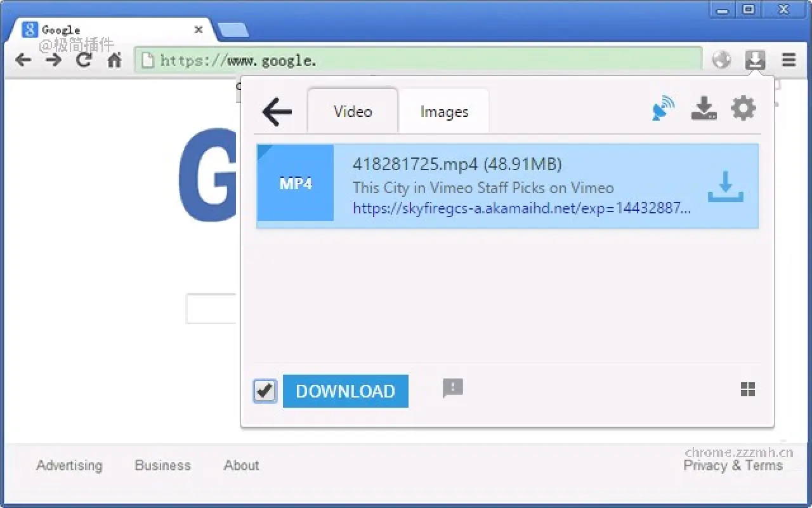
Task: Open the browser home icon
Action: [114, 60]
